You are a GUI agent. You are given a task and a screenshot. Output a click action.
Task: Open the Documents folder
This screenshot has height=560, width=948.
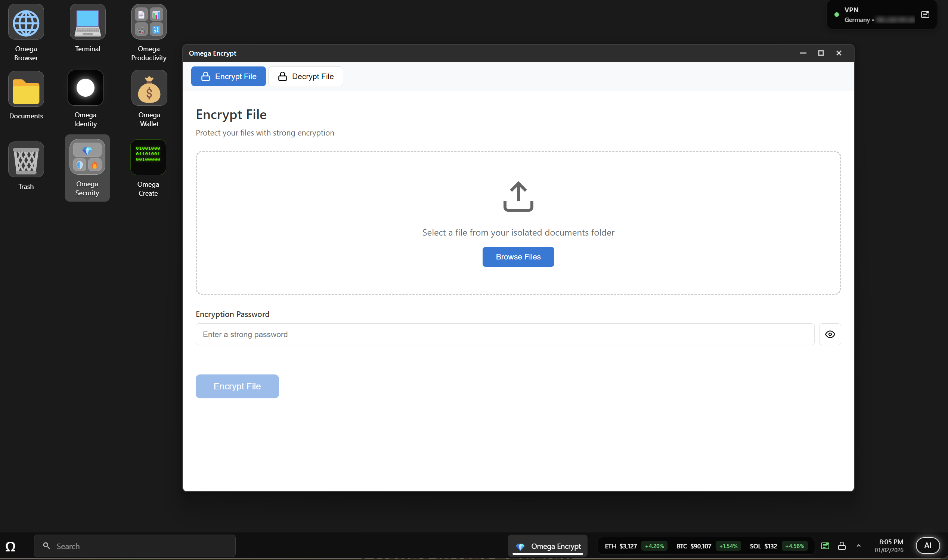tap(26, 90)
